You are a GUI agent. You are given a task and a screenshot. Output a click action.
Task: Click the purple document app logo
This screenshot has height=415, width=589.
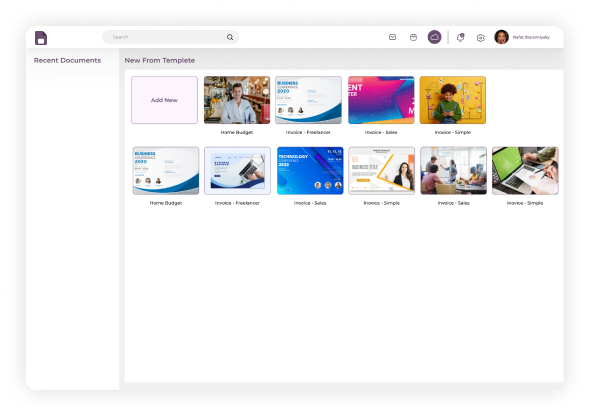[x=41, y=38]
